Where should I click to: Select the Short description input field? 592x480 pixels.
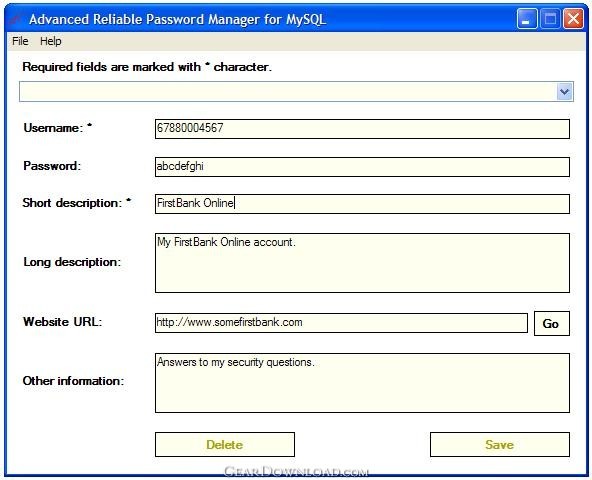(x=362, y=204)
